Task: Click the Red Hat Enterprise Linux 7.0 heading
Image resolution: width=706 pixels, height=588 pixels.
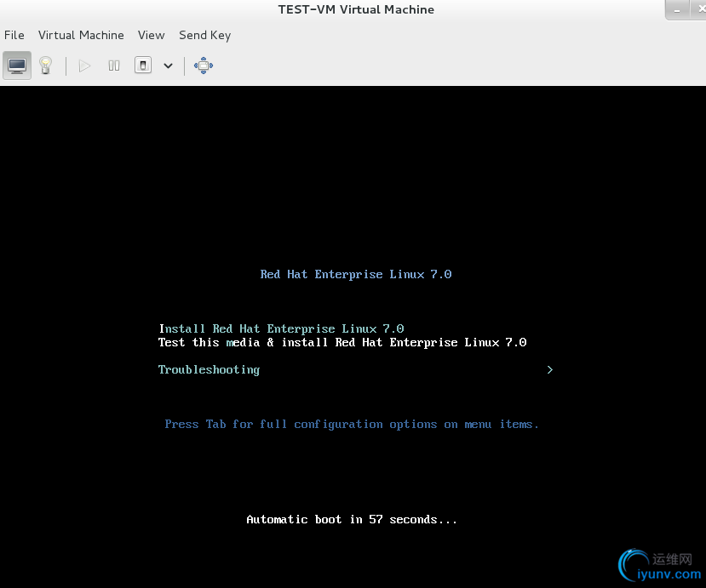Action: (356, 275)
